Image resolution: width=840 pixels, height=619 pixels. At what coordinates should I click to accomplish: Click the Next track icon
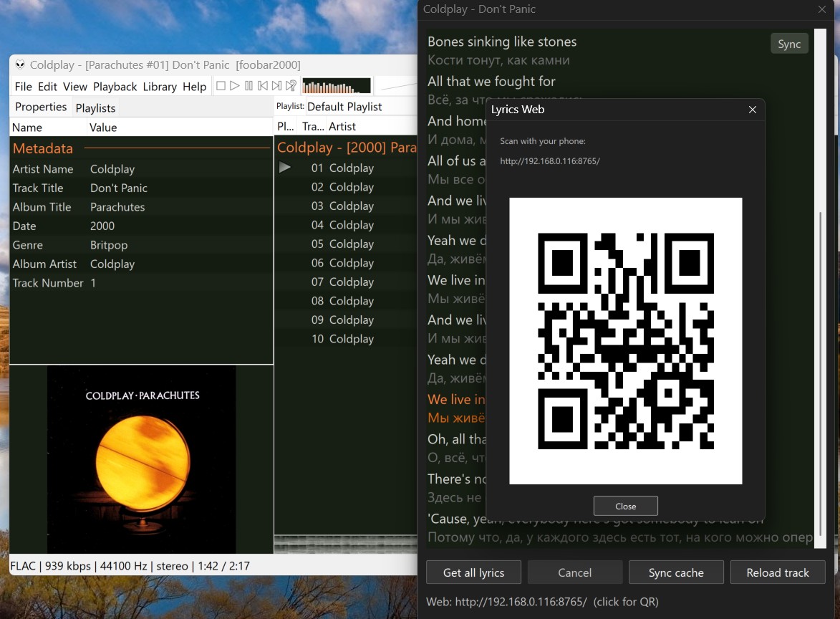point(276,86)
